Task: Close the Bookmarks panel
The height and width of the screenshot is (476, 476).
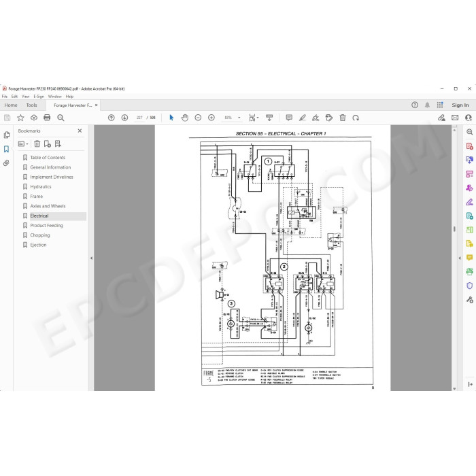Action: tap(80, 131)
